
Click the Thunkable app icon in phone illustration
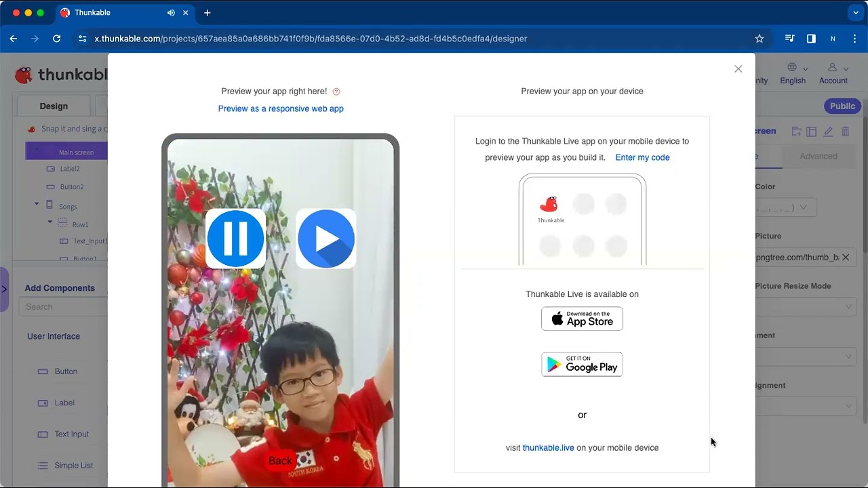coord(550,204)
